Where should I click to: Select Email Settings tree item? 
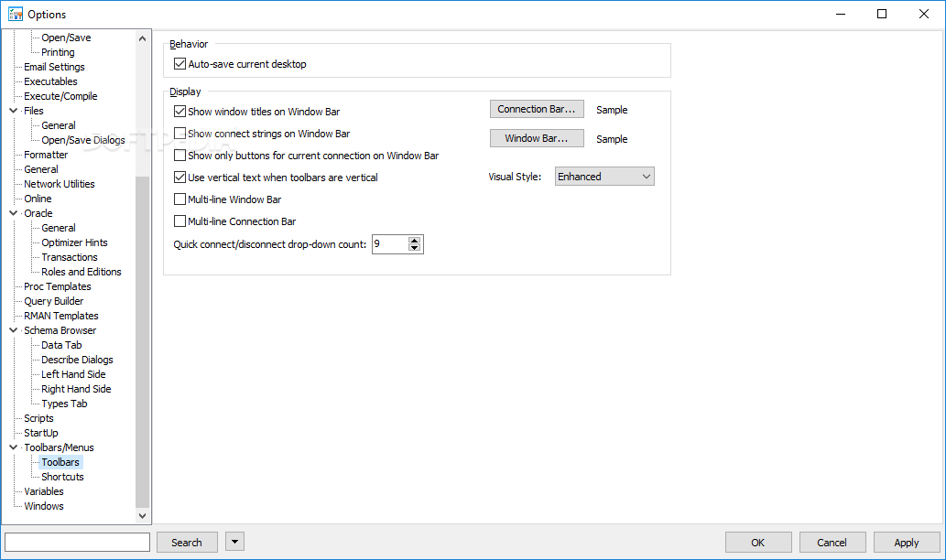click(x=54, y=67)
